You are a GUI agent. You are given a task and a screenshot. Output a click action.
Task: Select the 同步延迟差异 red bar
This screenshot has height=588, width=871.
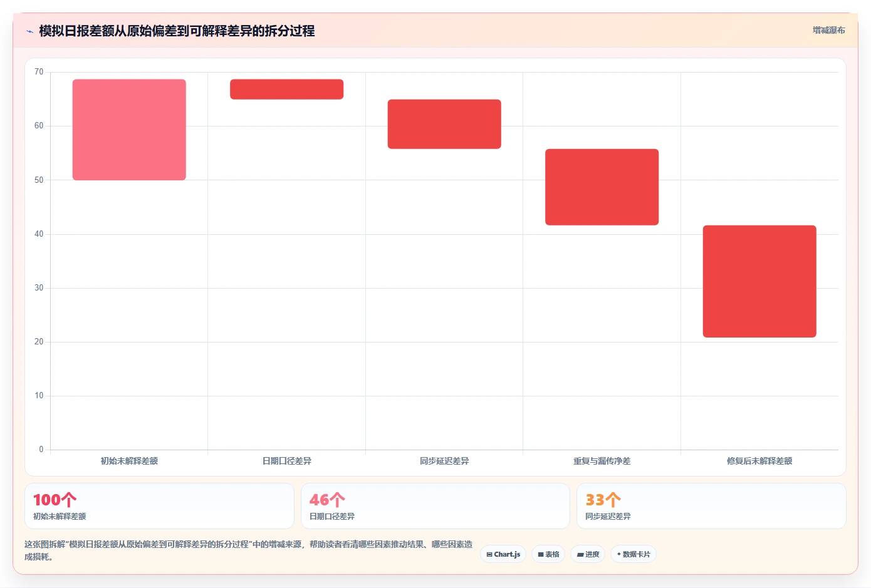(x=444, y=124)
